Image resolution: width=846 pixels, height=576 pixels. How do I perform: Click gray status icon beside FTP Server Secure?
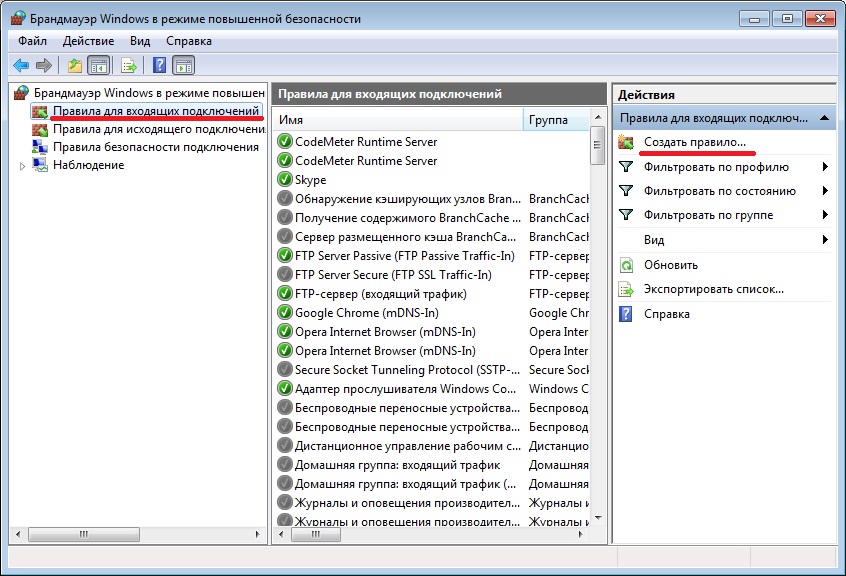pyautogui.click(x=284, y=275)
